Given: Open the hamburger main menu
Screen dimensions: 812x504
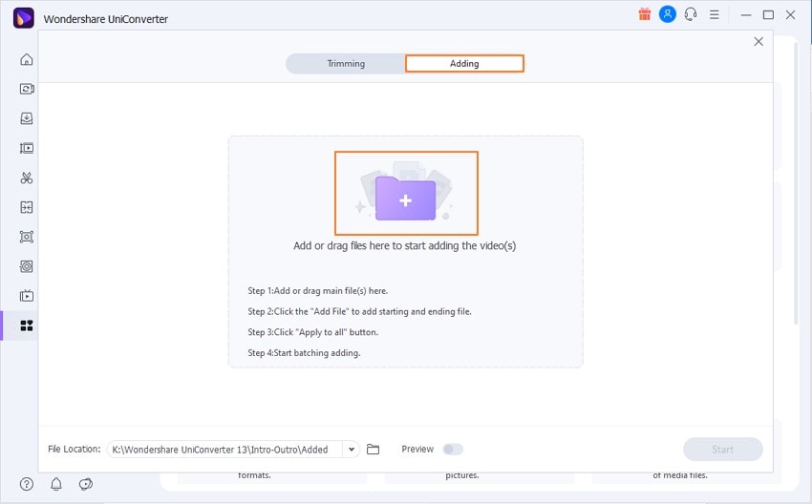Looking at the screenshot, I should pyautogui.click(x=715, y=15).
